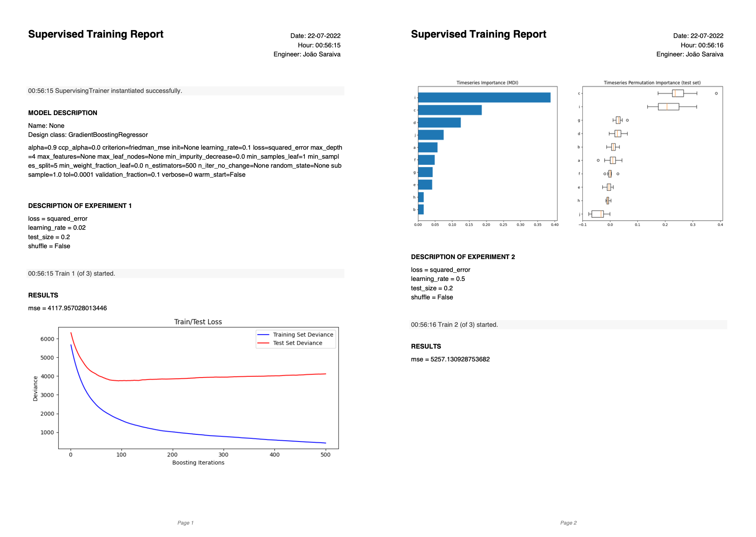
Task: Select the 'Hour: 00:56:16' header line
Action: click(x=702, y=45)
